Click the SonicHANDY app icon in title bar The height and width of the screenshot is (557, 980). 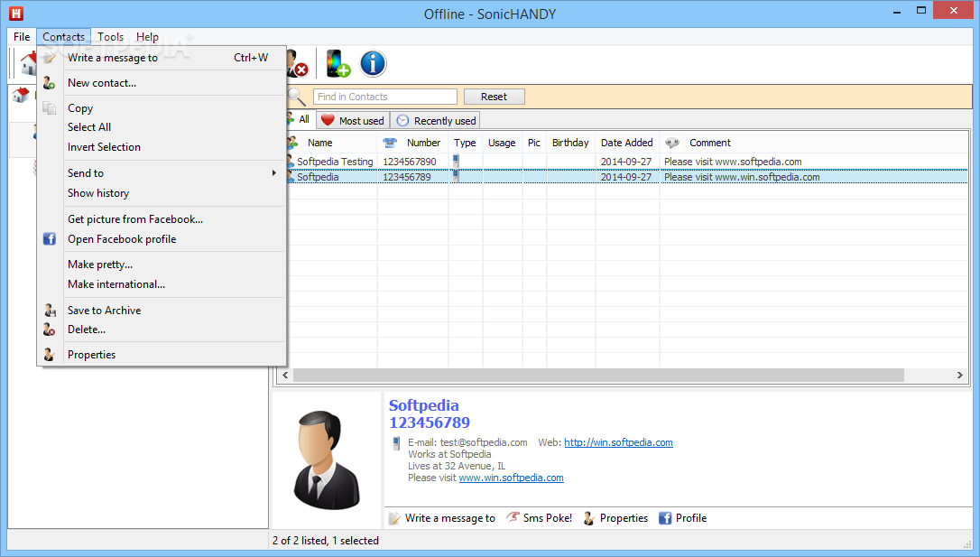click(x=15, y=14)
